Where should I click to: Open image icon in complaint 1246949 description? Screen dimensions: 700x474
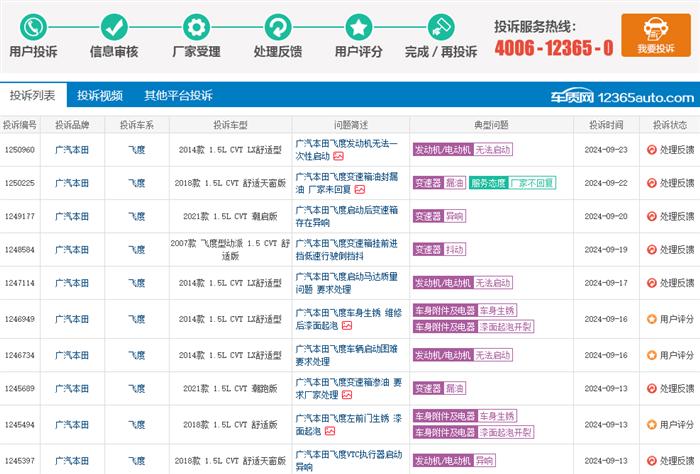coord(347,326)
